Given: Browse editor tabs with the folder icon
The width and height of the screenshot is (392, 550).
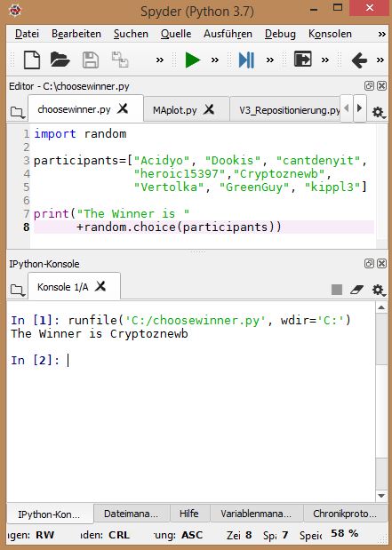Looking at the screenshot, I should [x=17, y=113].
